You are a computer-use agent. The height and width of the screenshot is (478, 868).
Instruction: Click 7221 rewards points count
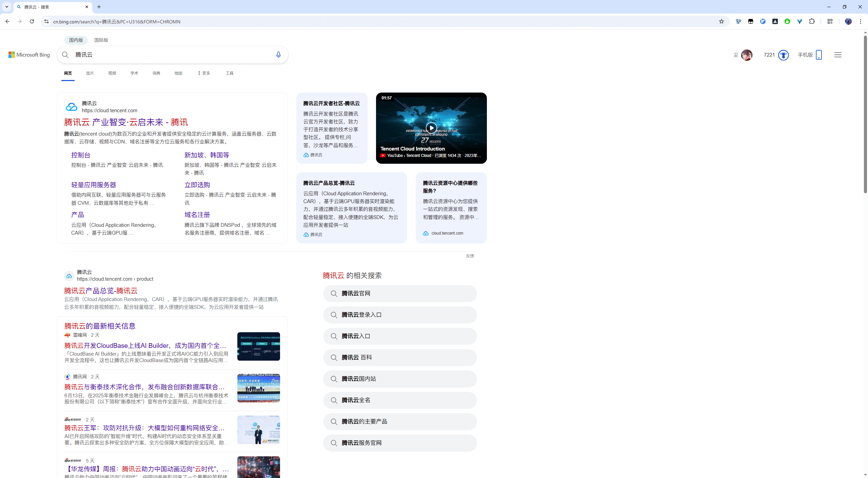pos(769,55)
